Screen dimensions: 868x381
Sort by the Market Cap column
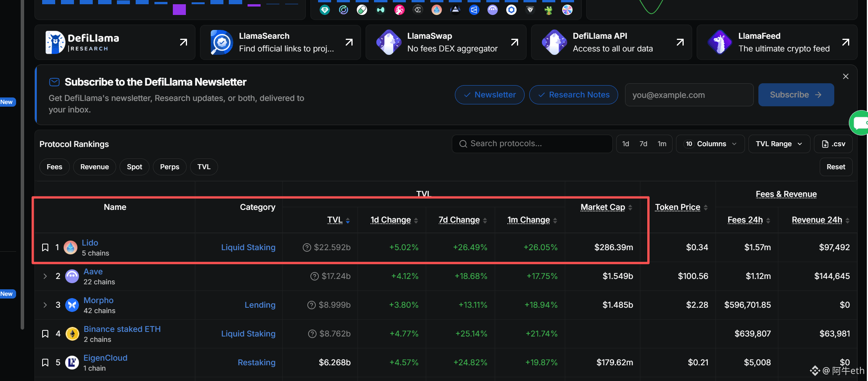point(607,207)
